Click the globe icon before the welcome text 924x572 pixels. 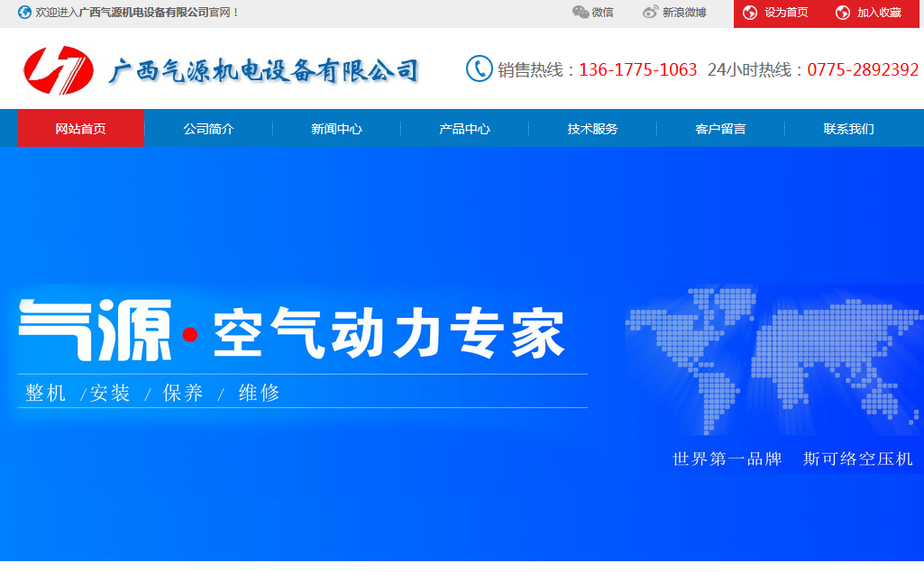pos(24,13)
